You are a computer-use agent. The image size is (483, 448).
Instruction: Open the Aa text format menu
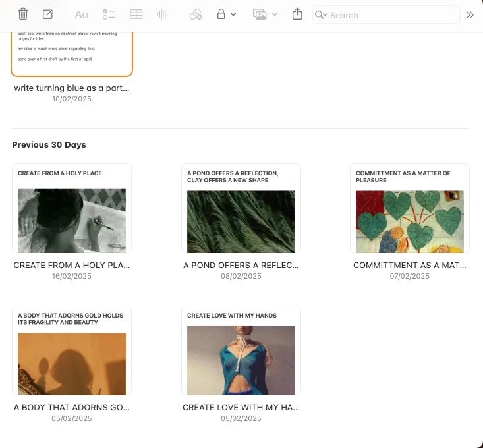click(82, 14)
